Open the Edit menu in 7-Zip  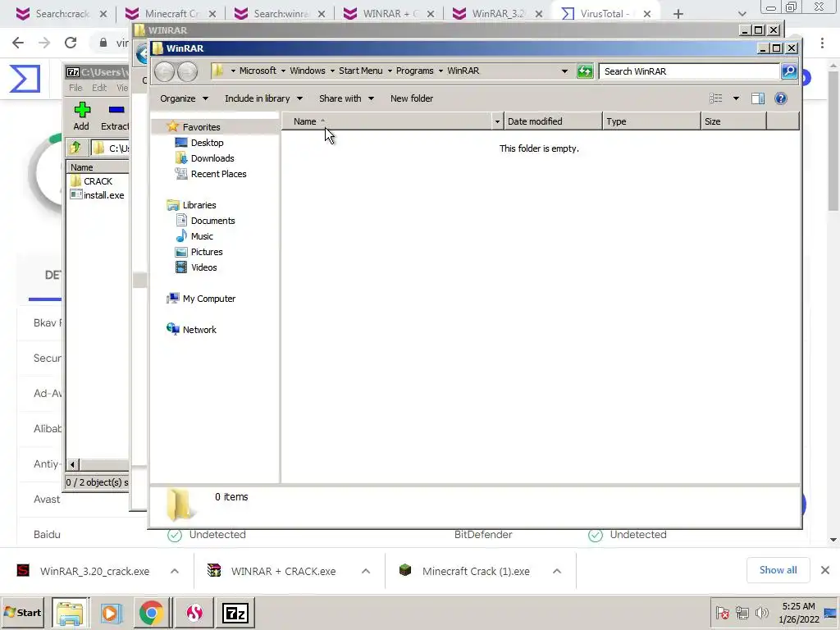coord(99,87)
